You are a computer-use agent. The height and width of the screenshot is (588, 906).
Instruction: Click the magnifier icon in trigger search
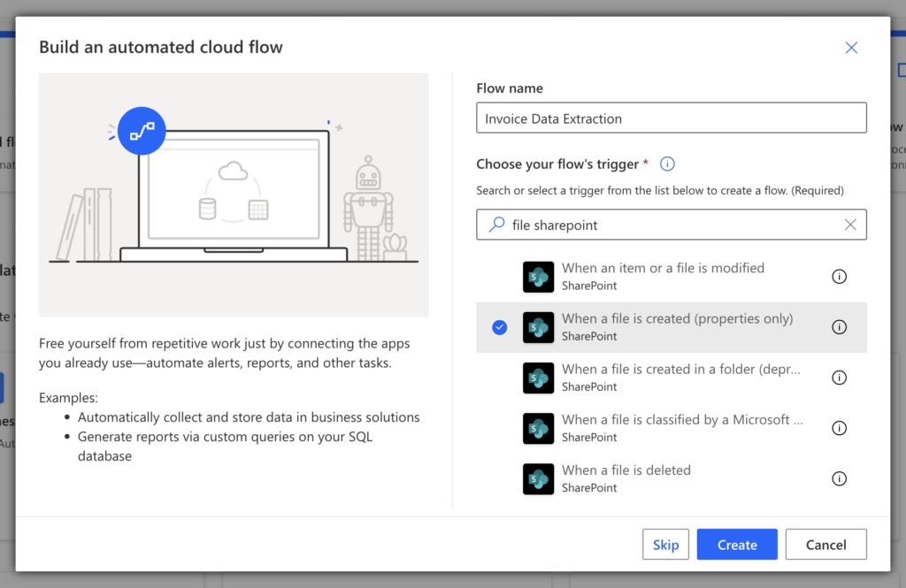(496, 225)
